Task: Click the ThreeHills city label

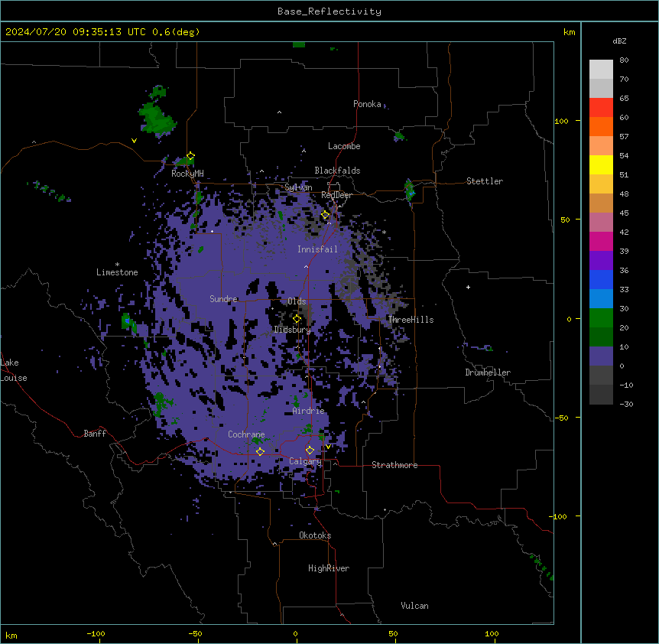Action: click(411, 320)
